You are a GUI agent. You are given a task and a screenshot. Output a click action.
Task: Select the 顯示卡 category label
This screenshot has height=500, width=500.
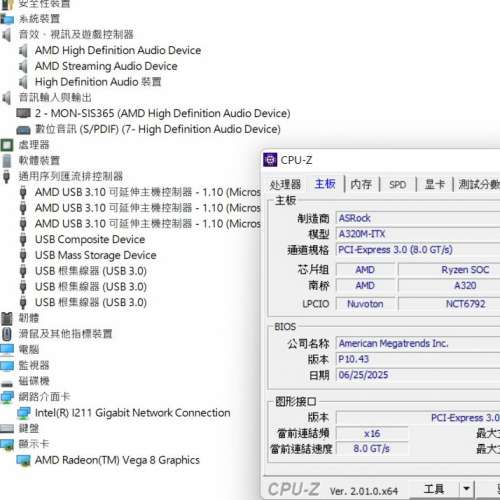coord(34,444)
